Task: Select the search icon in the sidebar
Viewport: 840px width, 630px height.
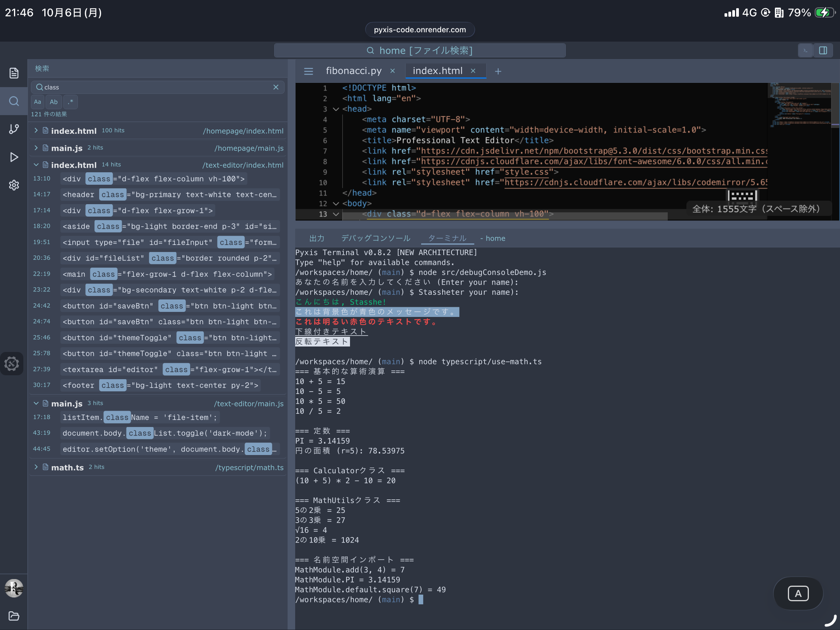Action: point(14,101)
